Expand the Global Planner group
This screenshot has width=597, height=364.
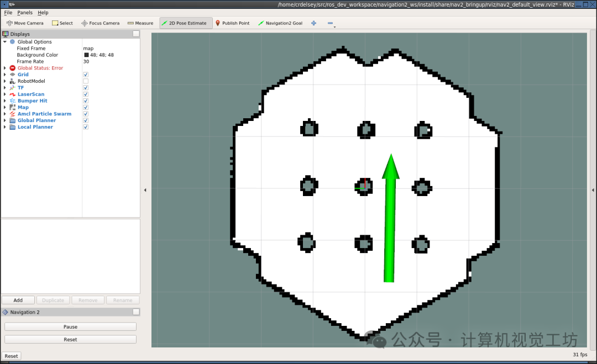(4, 120)
